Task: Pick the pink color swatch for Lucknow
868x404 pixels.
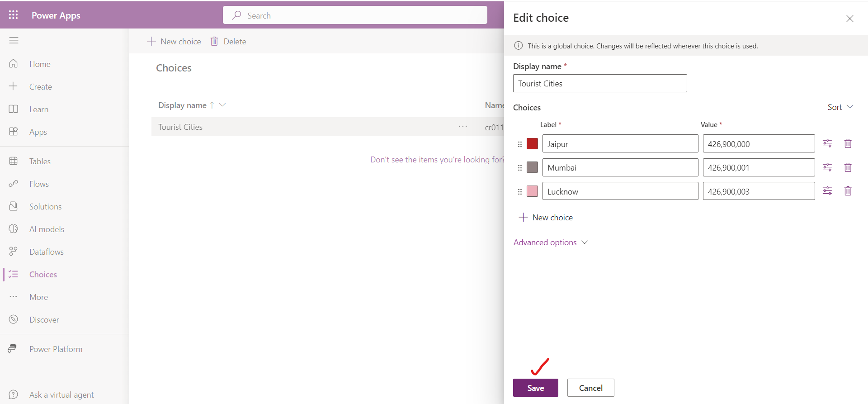Action: coord(533,191)
